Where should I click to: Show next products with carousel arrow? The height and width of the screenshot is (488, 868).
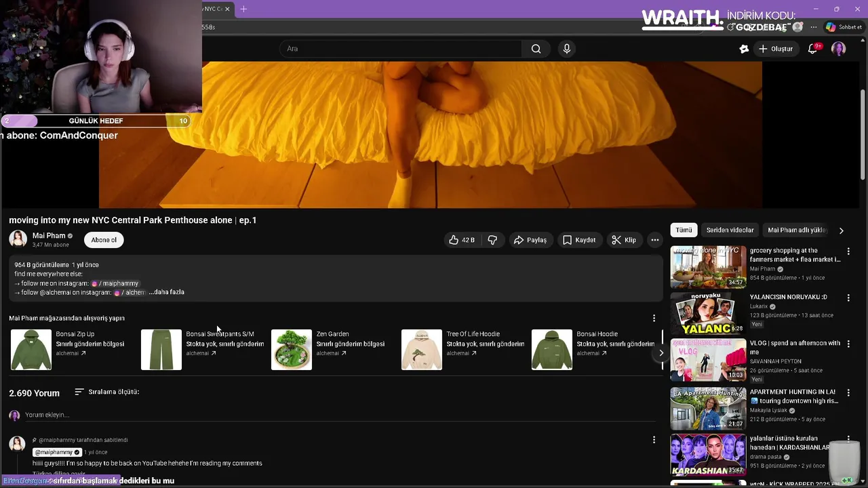point(661,352)
